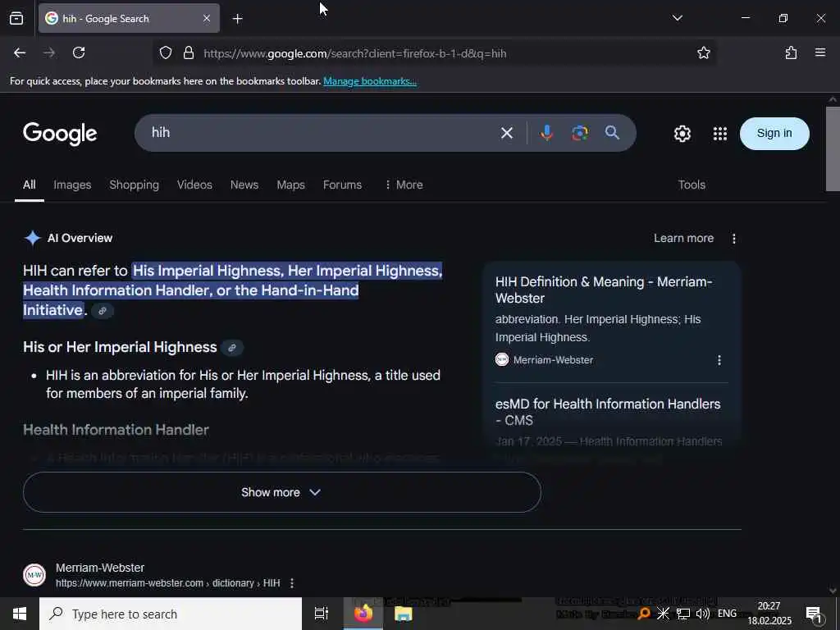This screenshot has width=840, height=630.
Task: Click the site security padlock icon
Action: point(188,52)
